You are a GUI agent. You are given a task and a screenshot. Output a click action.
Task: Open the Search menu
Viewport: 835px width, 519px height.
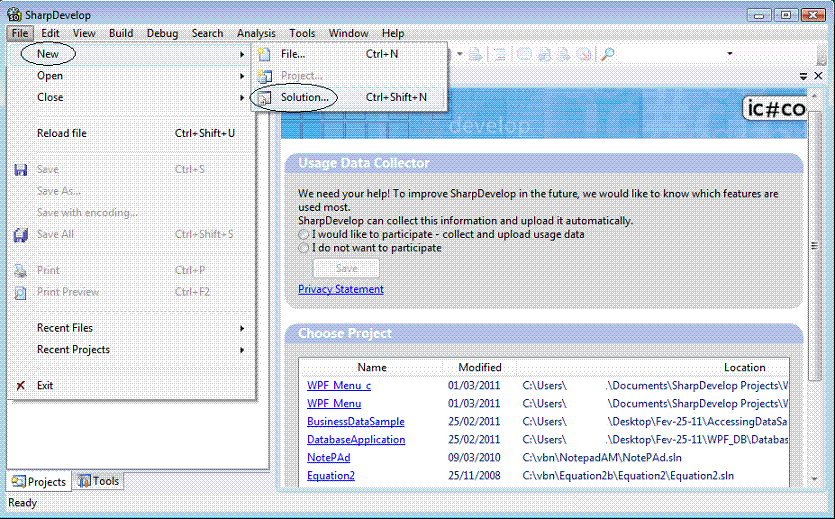point(208,33)
